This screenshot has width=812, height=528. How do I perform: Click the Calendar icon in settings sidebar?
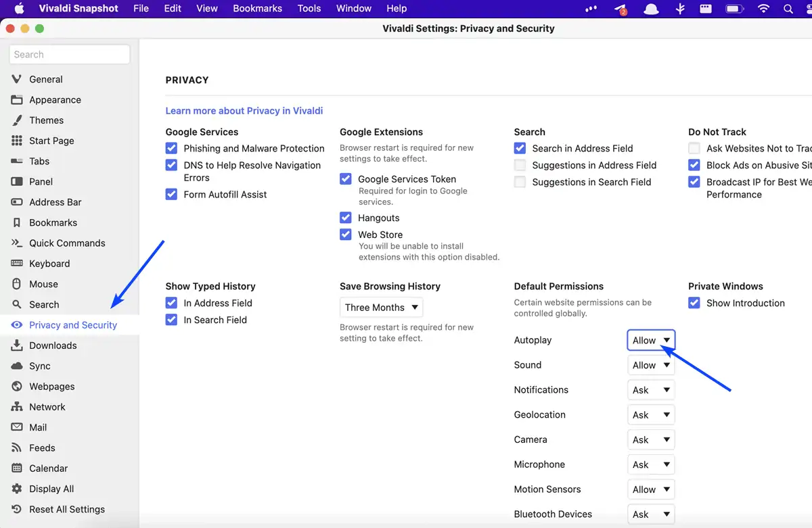click(x=17, y=468)
